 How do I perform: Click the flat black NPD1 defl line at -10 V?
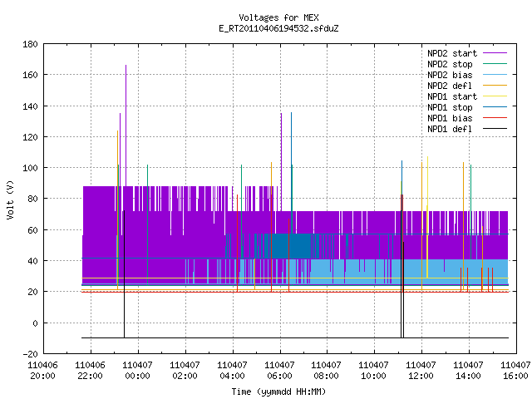[x=295, y=337]
